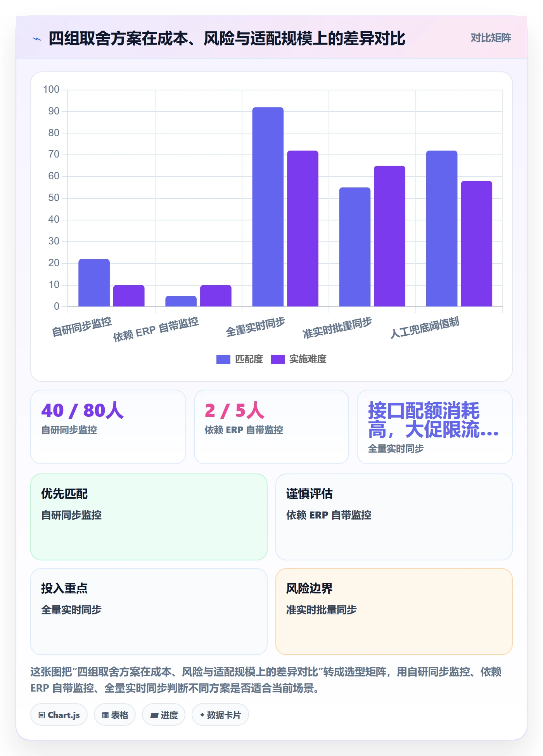Click the 匹配度 bar for 依赖 ERP 自带监控
The width and height of the screenshot is (543, 756).
tap(181, 301)
